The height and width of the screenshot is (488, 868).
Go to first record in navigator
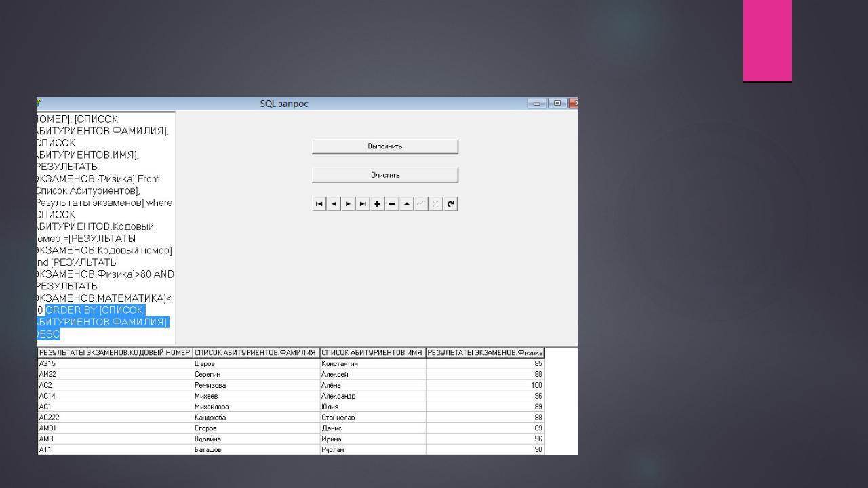pyautogui.click(x=319, y=203)
